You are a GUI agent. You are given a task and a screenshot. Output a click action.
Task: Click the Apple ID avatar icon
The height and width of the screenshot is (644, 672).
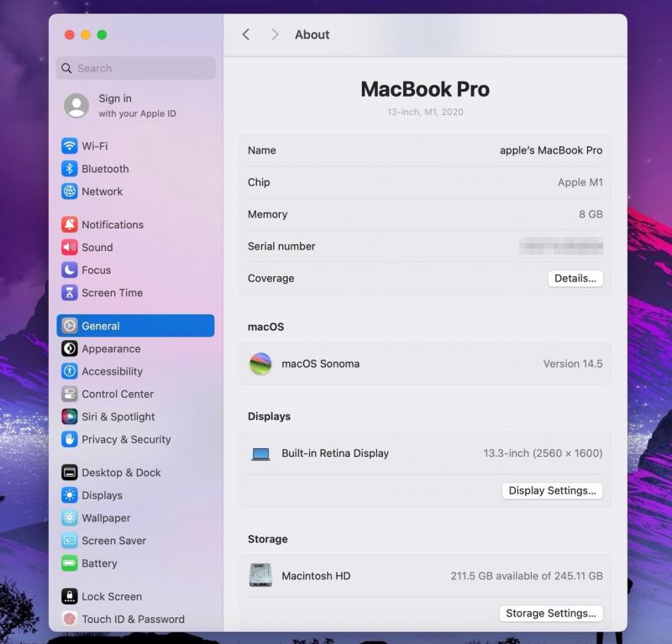(76, 106)
